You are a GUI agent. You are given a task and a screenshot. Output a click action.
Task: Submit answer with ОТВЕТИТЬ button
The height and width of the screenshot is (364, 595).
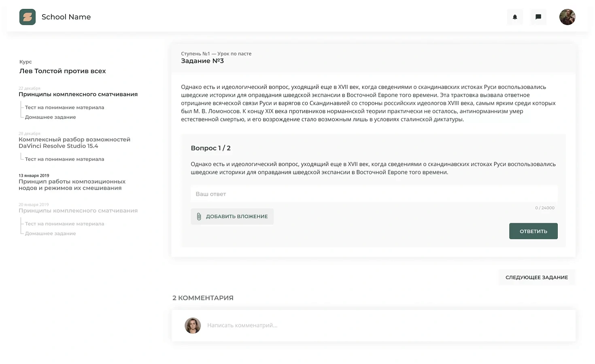tap(533, 231)
